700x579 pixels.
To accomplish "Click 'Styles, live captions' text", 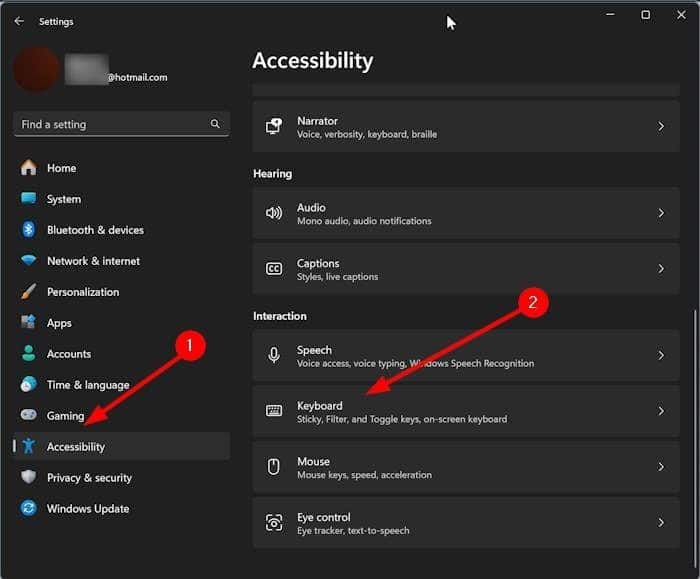I will click(x=338, y=277).
